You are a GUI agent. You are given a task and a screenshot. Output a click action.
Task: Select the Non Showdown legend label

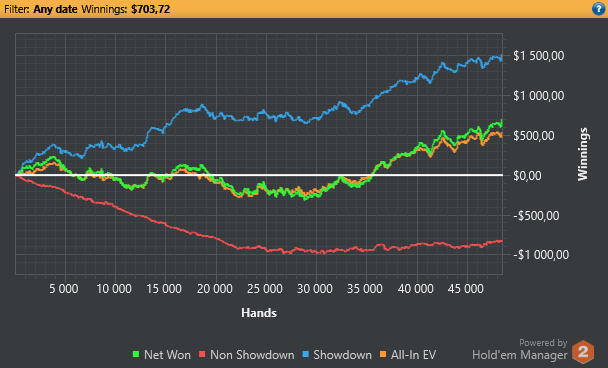[x=252, y=355]
